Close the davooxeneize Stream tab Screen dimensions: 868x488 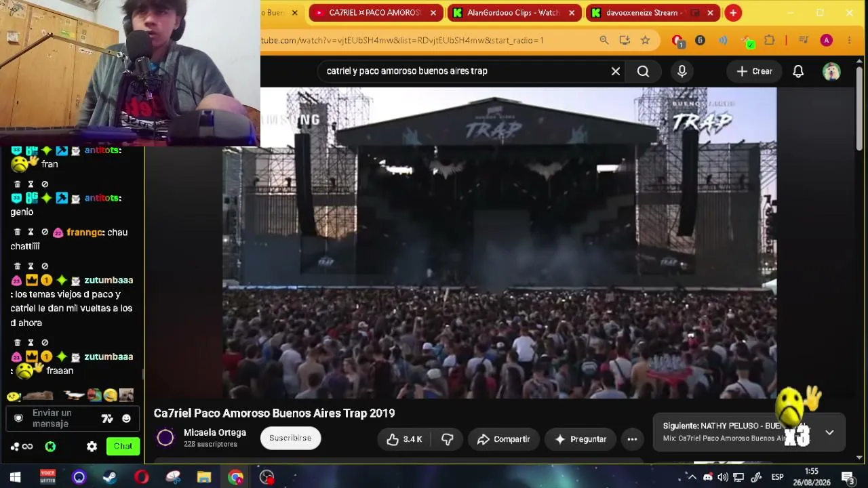(710, 13)
